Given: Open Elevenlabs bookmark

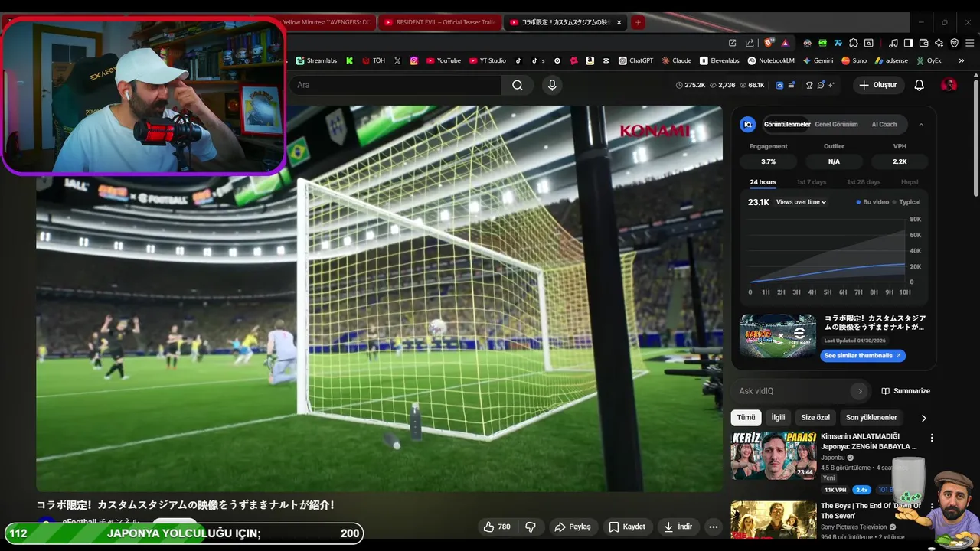Looking at the screenshot, I should pos(719,60).
